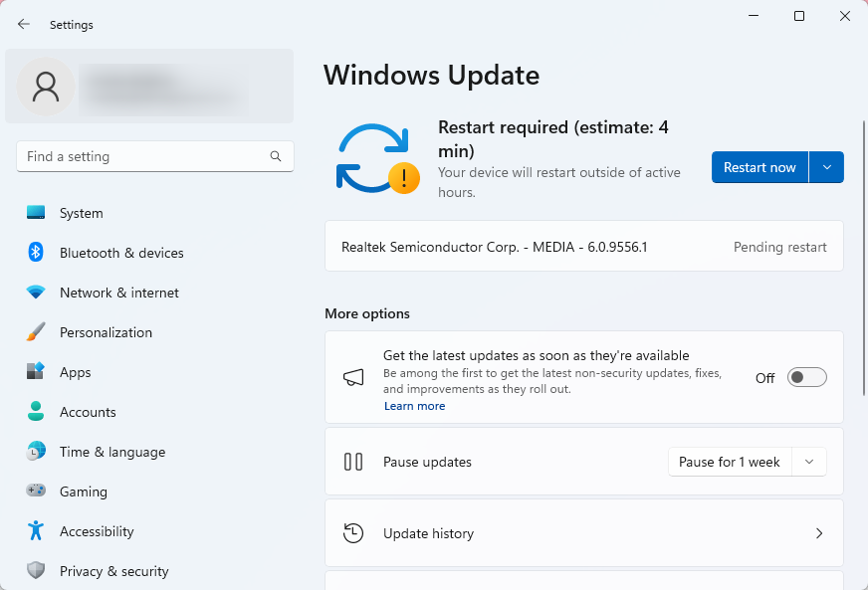Click the Privacy & security shield icon
The image size is (868, 590).
(x=36, y=570)
